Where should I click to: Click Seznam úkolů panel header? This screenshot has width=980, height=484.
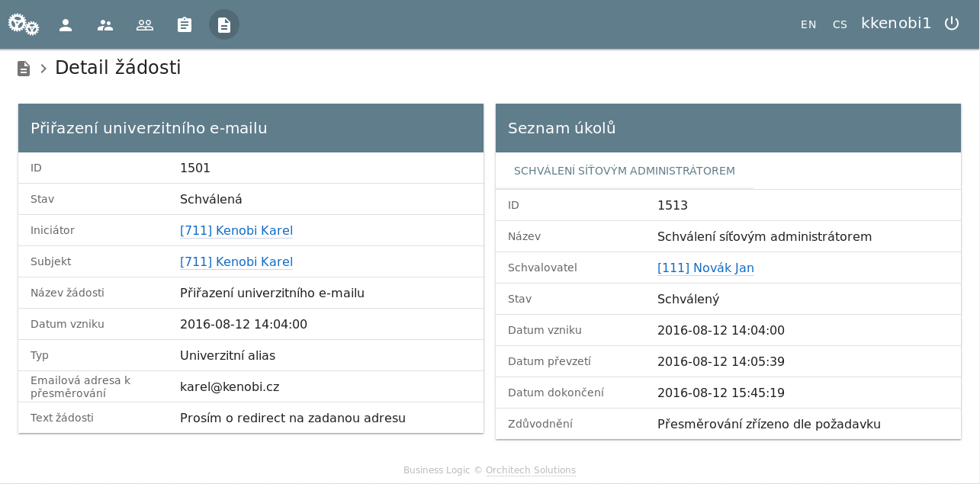(728, 128)
